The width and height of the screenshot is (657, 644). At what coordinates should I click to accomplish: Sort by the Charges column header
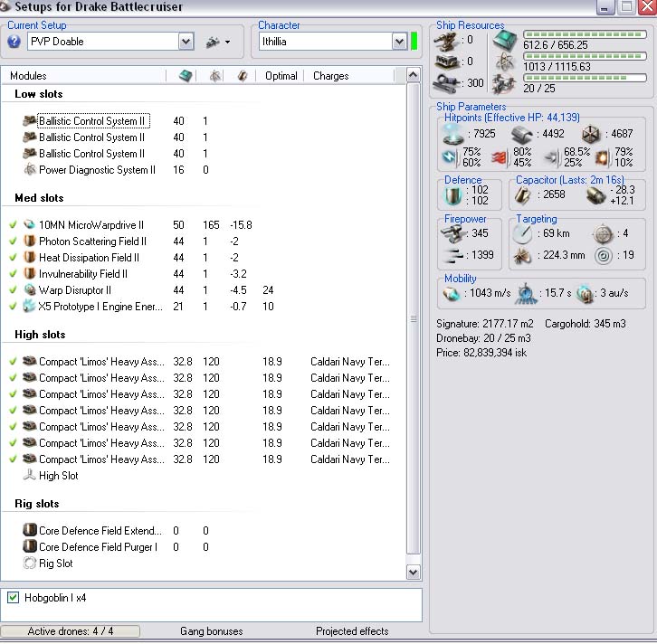(x=330, y=76)
